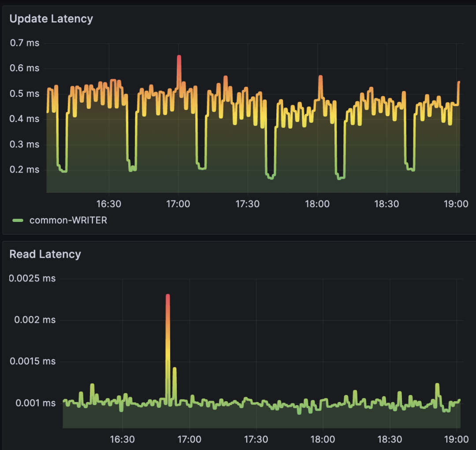This screenshot has width=476, height=450.
Task: Click the 0.2 ms axis label
Action: (x=25, y=169)
